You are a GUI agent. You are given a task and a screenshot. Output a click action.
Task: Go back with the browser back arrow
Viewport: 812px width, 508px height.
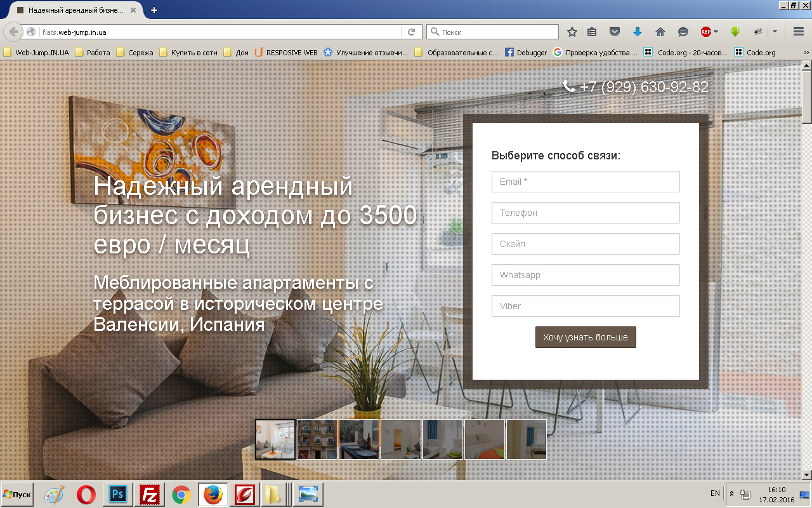pos(13,32)
